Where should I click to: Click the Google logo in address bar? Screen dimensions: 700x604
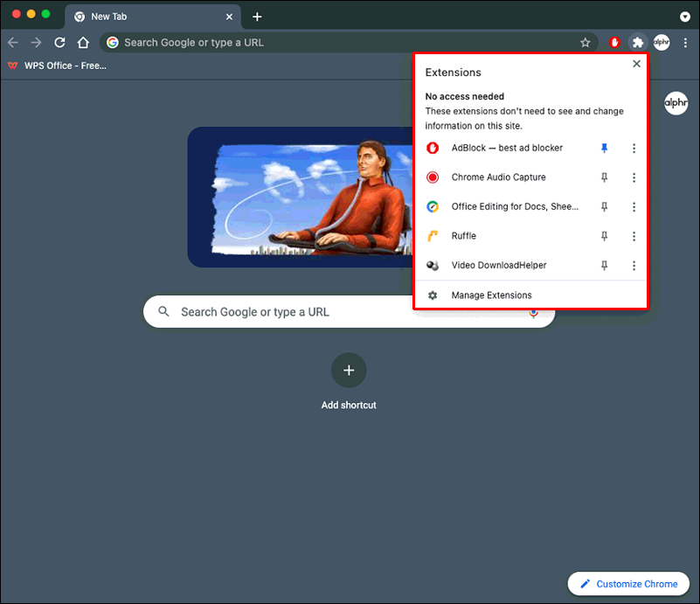[x=113, y=43]
